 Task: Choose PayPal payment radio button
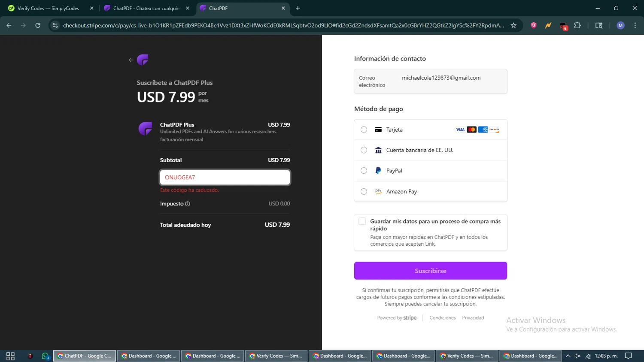tap(364, 171)
